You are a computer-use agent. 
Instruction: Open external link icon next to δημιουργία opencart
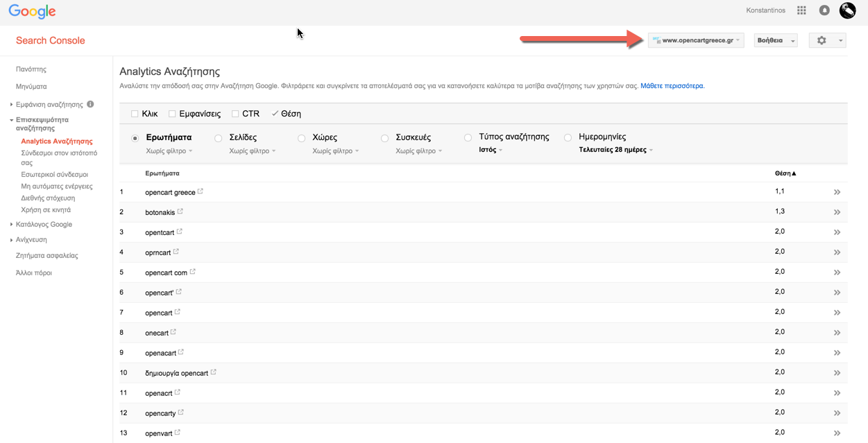(214, 372)
